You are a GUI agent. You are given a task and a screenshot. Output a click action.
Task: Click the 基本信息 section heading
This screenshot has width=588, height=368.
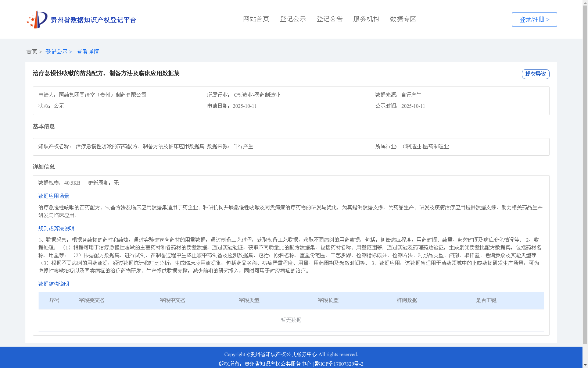click(44, 127)
